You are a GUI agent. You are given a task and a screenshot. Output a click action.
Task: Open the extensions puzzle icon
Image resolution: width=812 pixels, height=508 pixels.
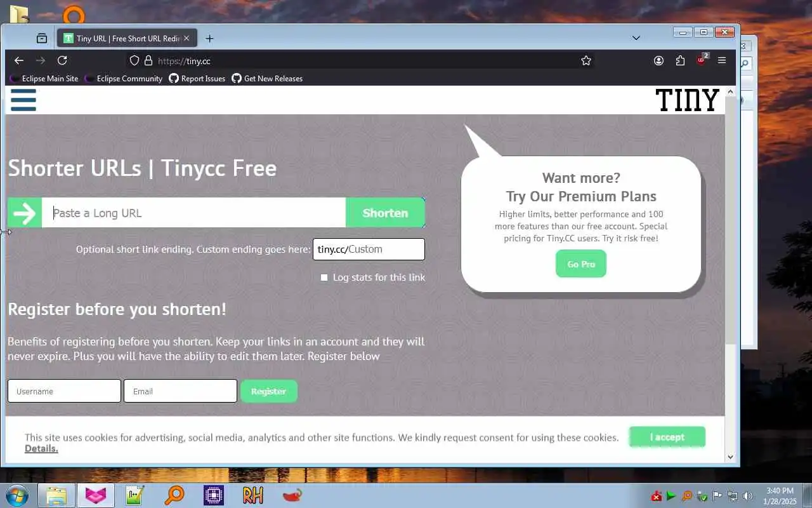point(680,60)
